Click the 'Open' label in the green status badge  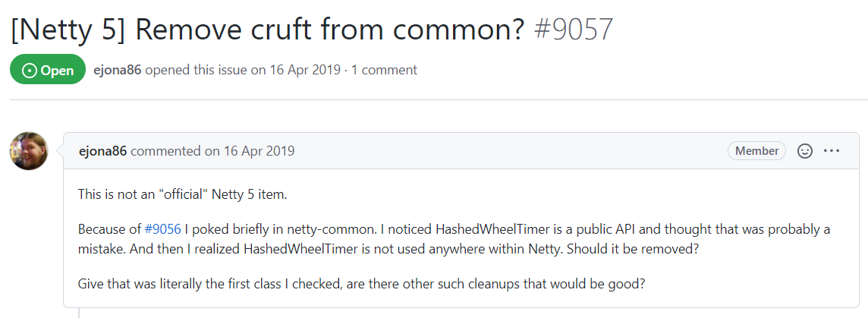(x=57, y=70)
